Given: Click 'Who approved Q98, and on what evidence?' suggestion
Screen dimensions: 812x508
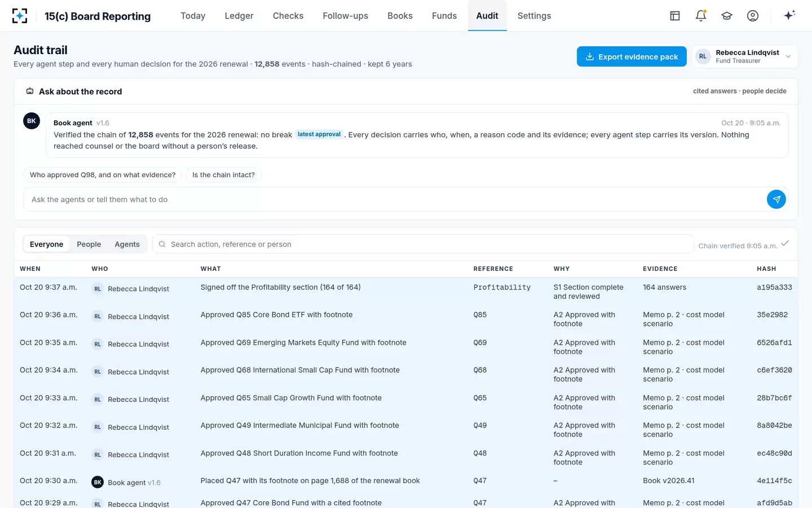Looking at the screenshot, I should coord(103,175).
